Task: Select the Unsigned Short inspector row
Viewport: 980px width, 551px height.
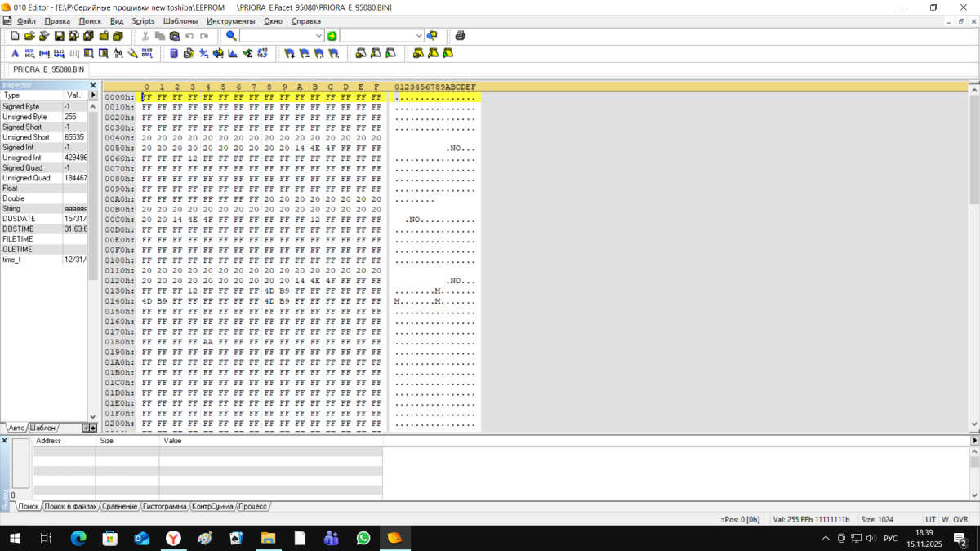Action: 44,137
